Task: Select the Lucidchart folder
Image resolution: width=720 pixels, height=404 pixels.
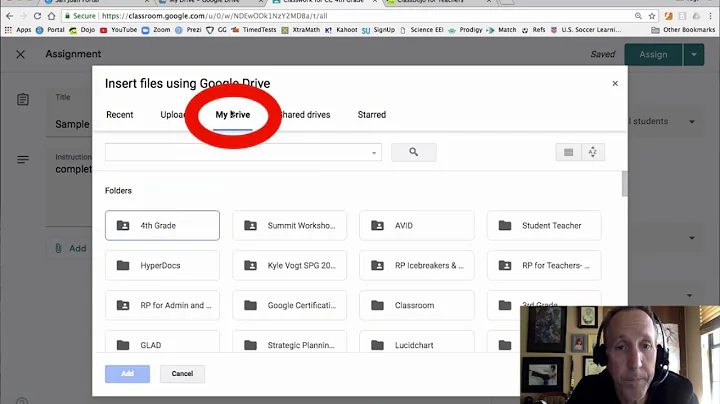Action: coord(416,342)
